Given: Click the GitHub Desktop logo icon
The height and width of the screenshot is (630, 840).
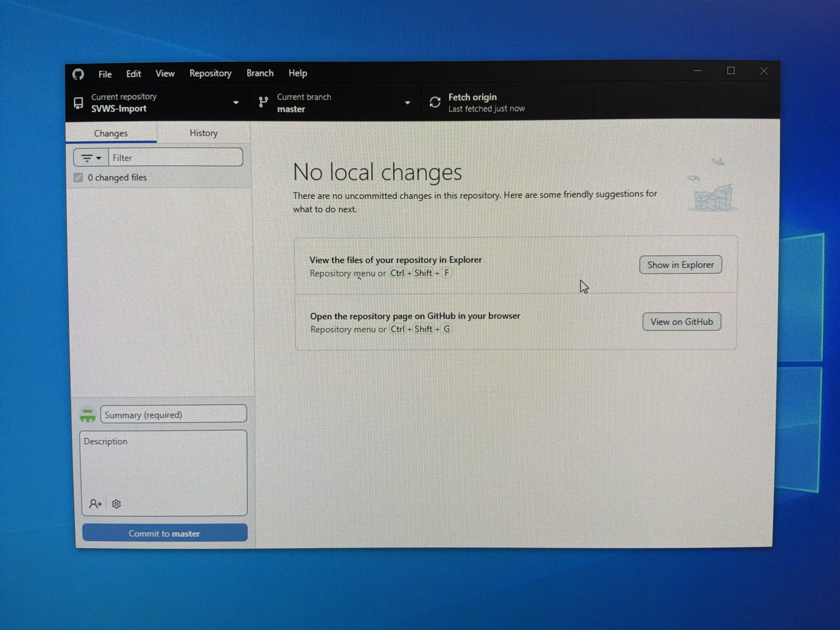Looking at the screenshot, I should 78,74.
